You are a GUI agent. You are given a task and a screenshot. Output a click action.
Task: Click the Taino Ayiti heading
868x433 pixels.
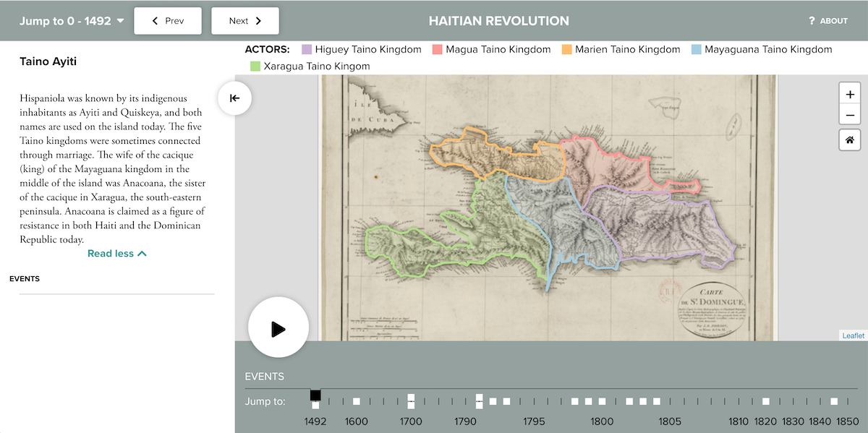[x=48, y=61]
